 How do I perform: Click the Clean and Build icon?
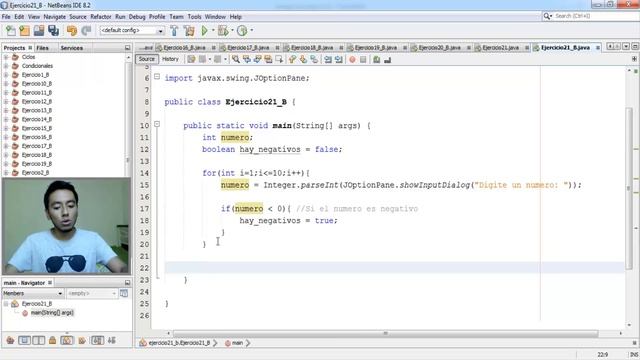[x=189, y=31]
